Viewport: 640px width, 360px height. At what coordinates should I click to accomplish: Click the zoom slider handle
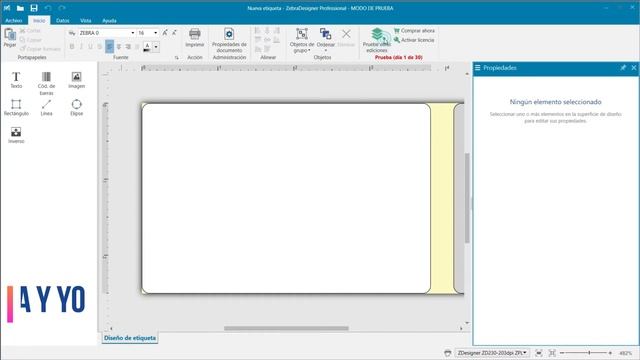click(x=589, y=353)
